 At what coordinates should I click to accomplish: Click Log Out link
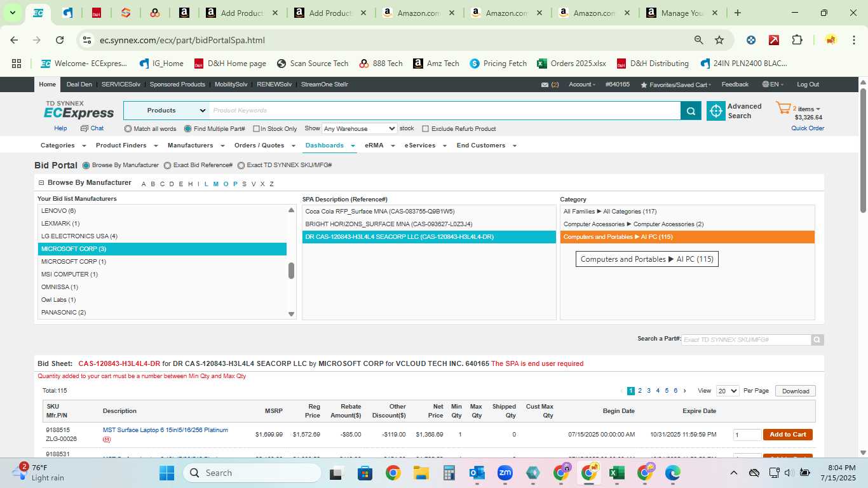point(808,85)
